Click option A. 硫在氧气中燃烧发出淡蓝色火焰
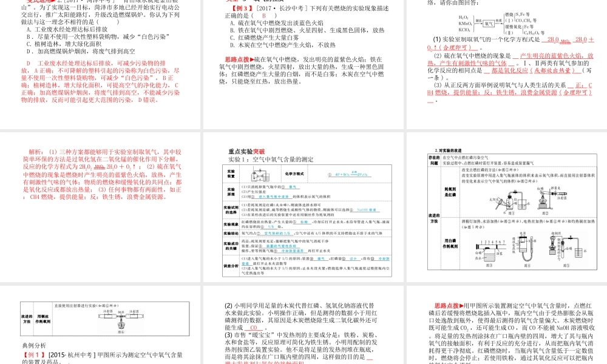This screenshot has height=364, width=607. pyautogui.click(x=277, y=23)
